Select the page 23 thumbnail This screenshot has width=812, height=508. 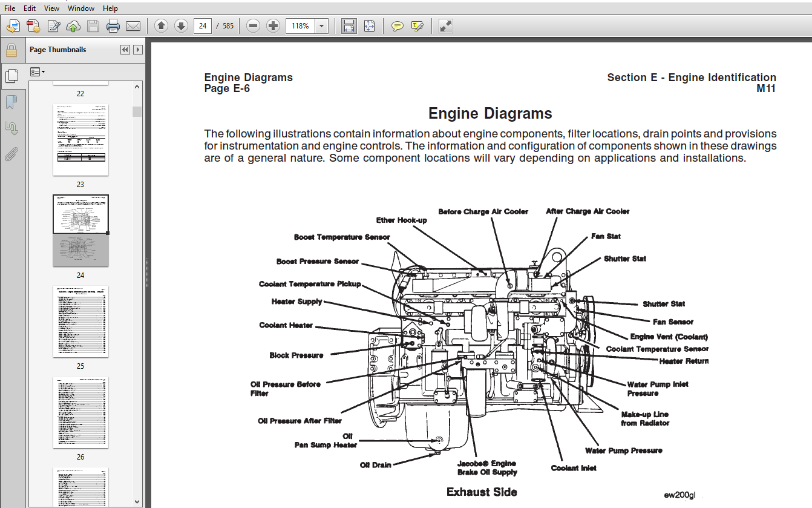click(80, 139)
